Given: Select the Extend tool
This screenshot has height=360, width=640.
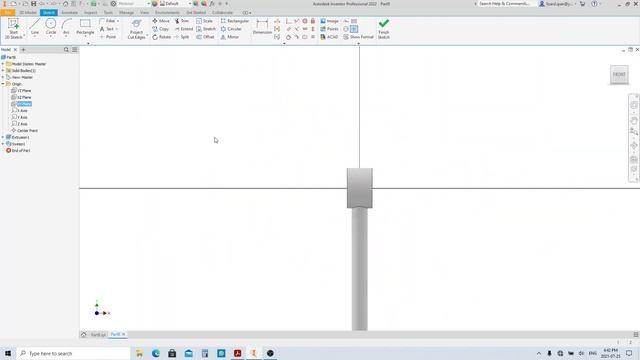Looking at the screenshot, I should (184, 29).
